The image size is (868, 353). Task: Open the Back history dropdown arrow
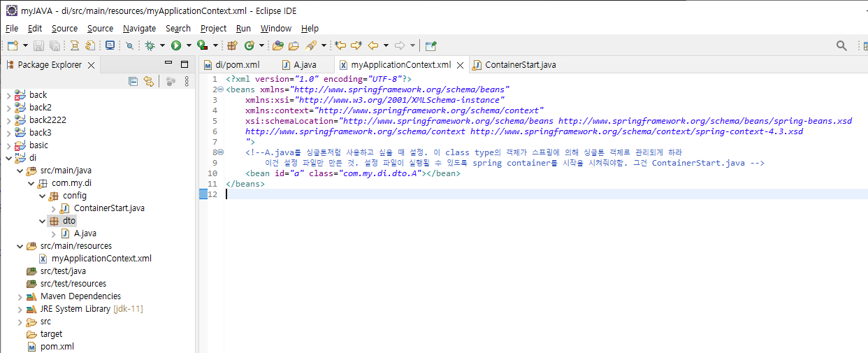tap(386, 45)
